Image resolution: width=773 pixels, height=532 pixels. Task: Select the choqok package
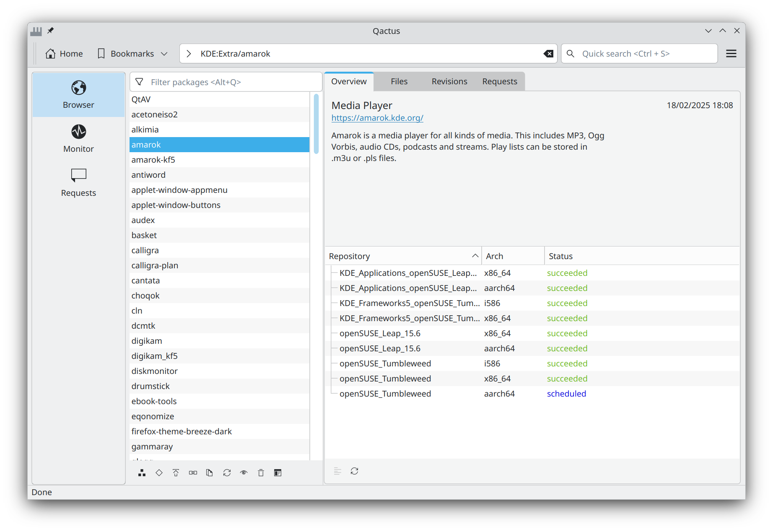[x=219, y=296]
